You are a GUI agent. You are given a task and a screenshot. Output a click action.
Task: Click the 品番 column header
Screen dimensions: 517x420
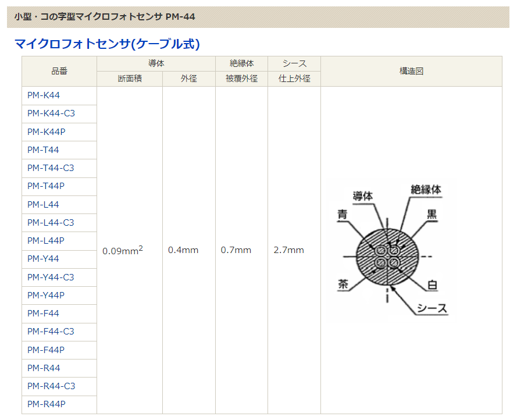coord(59,72)
